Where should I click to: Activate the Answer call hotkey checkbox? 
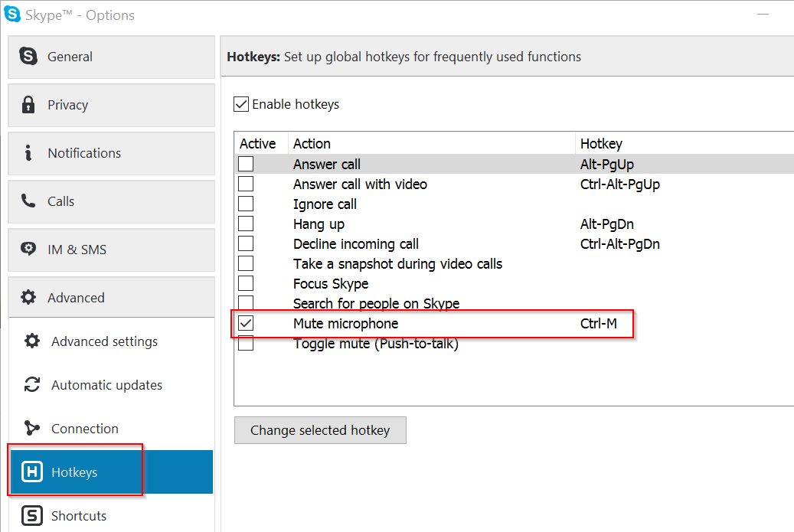(x=245, y=164)
